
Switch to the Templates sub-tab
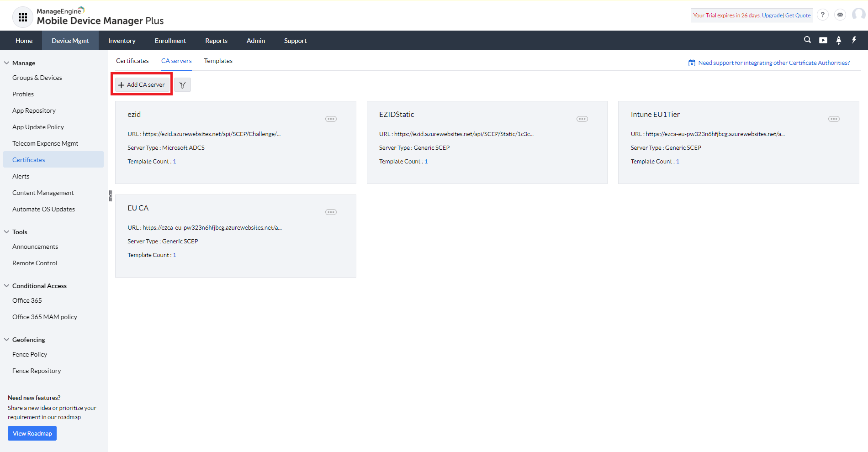point(218,61)
